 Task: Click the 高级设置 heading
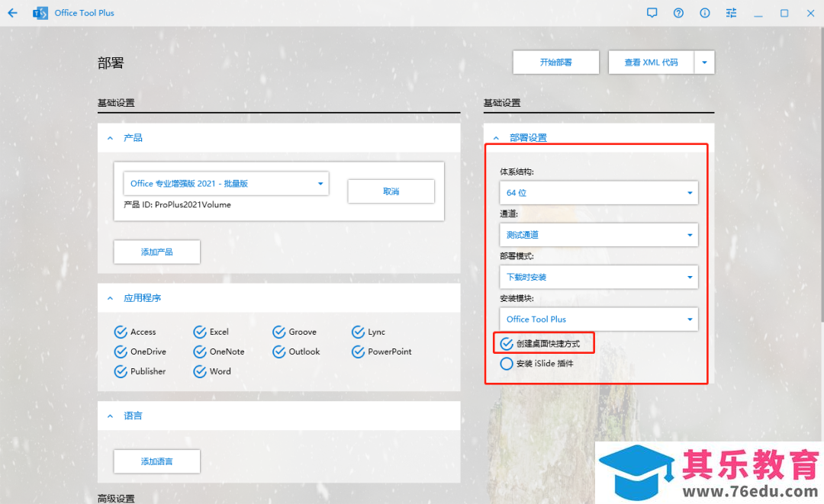click(x=116, y=498)
